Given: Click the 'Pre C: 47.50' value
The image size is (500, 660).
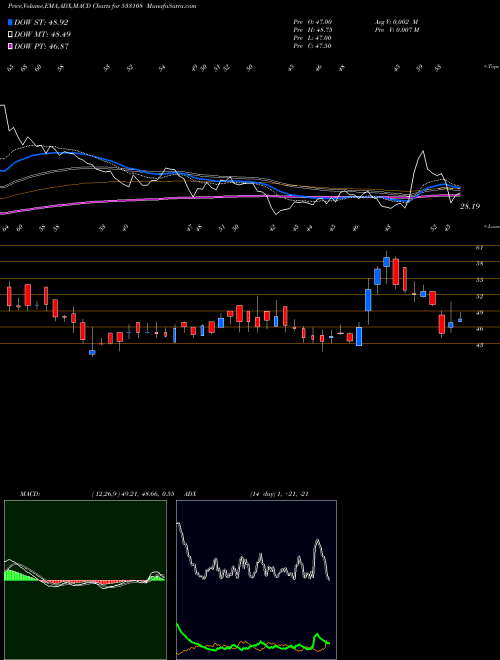Looking at the screenshot, I should pyautogui.click(x=313, y=46).
